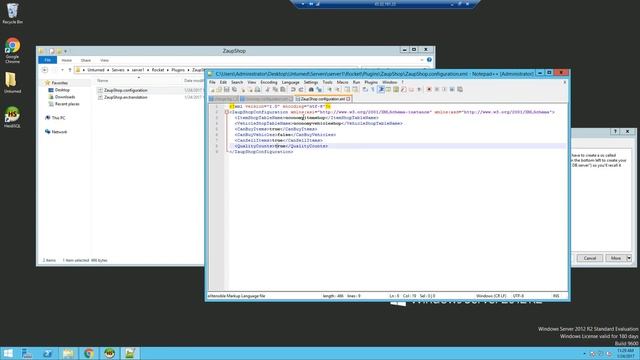Toggle Show All Characters toolbar icon
This screenshot has width=640, height=360.
372,89
